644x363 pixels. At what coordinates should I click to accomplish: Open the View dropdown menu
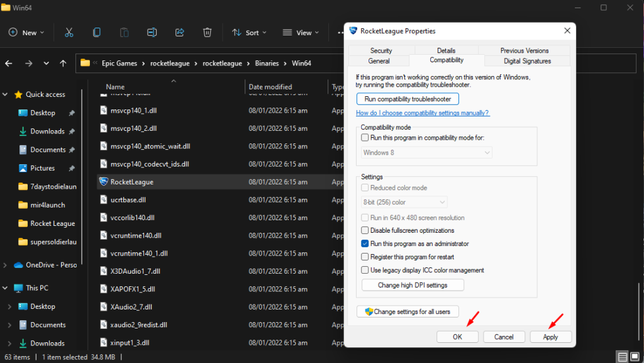tap(301, 33)
